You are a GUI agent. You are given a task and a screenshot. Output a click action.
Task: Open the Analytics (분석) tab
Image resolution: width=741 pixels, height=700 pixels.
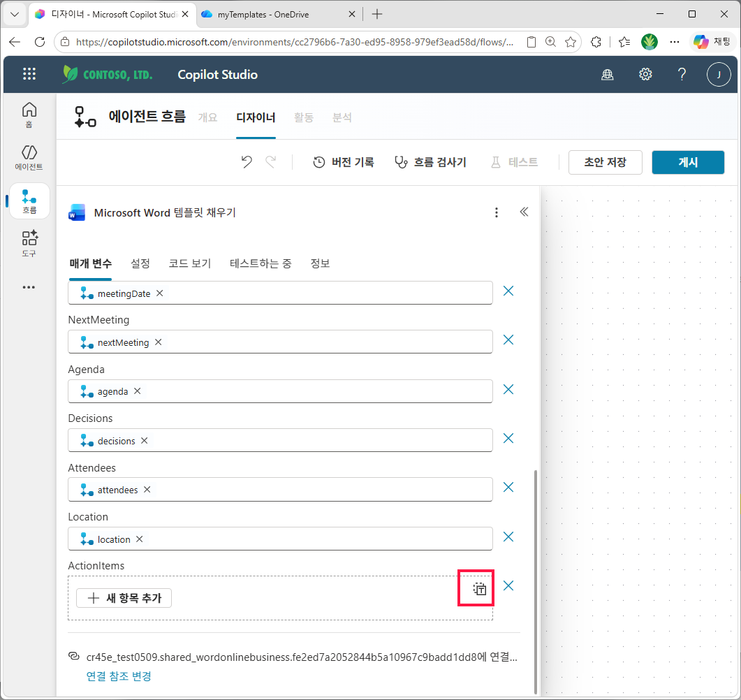342,117
